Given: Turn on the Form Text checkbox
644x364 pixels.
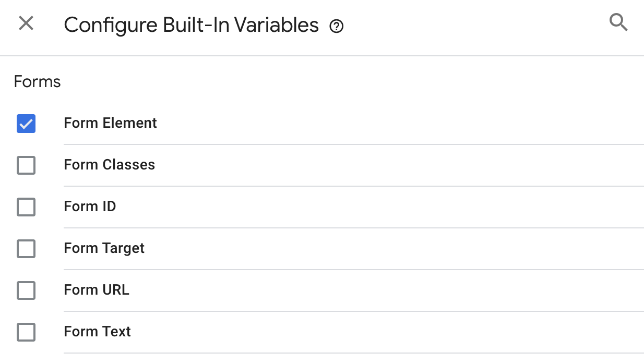Looking at the screenshot, I should click(x=26, y=332).
